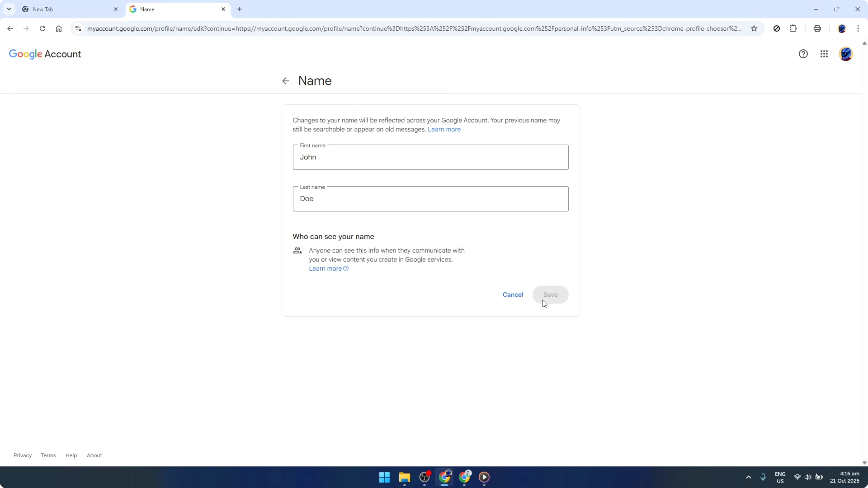Viewport: 868px width, 488px height.
Task: Click the page scrollbar down arrow
Action: [864, 463]
